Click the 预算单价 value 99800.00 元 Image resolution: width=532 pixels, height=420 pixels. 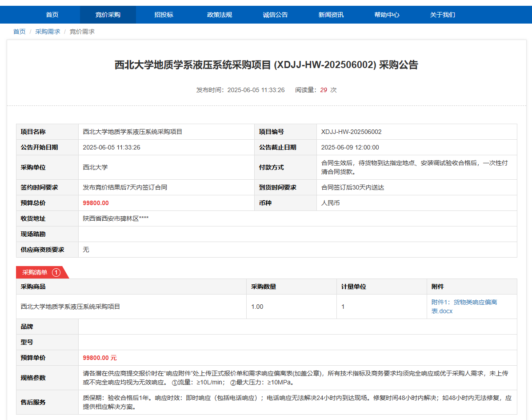click(100, 358)
